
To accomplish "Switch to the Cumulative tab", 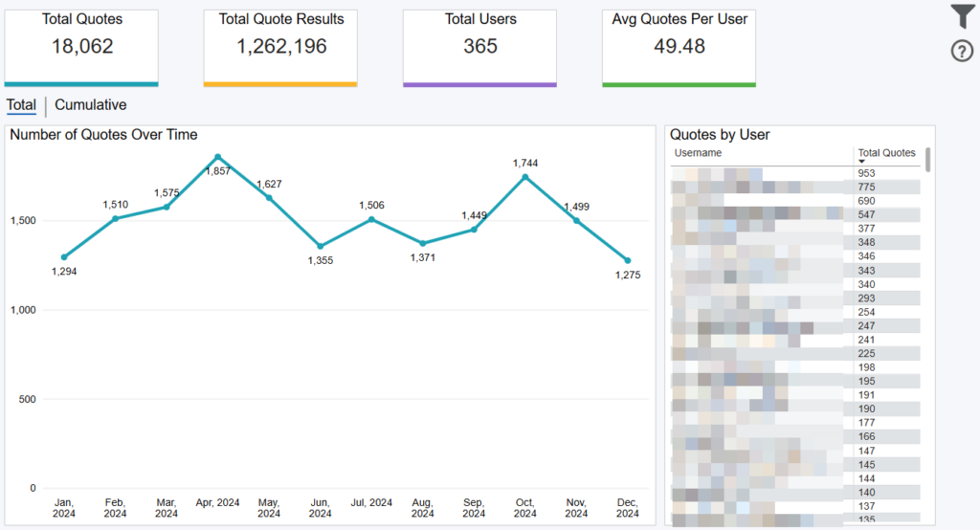I will coord(90,105).
